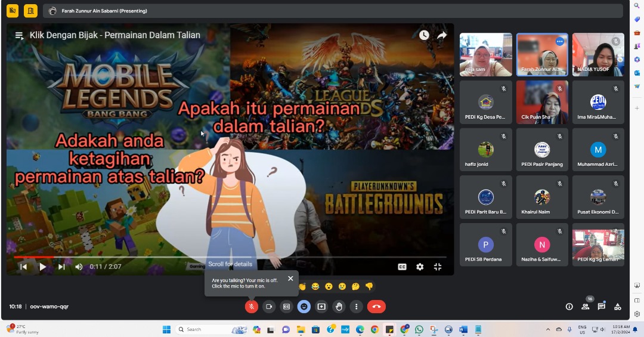
Task: Leave the call with the red button
Action: coord(376,307)
